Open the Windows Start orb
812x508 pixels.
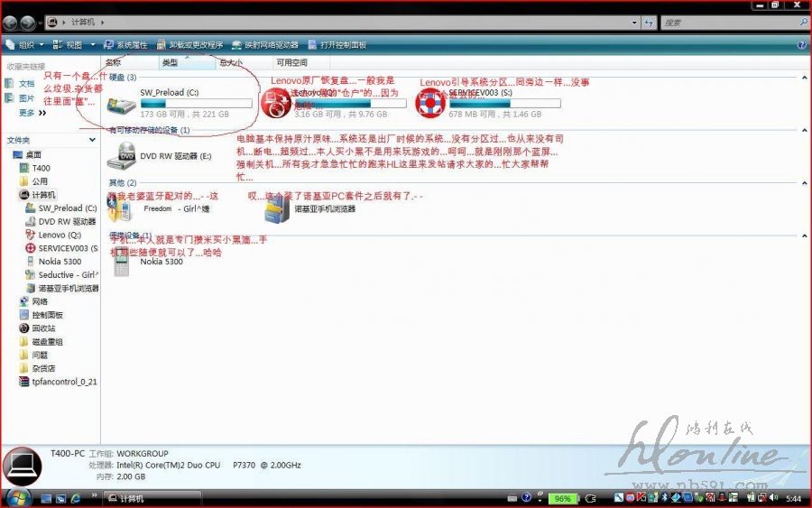click(17, 499)
